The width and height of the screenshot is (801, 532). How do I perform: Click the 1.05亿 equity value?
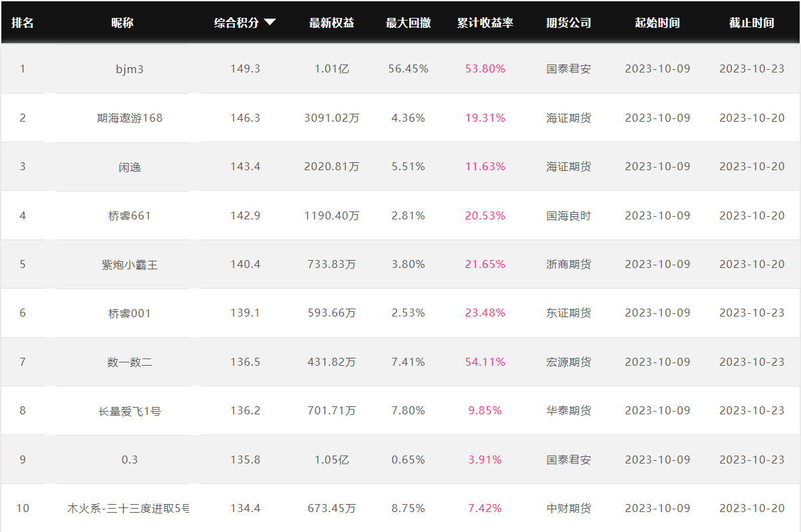[331, 460]
